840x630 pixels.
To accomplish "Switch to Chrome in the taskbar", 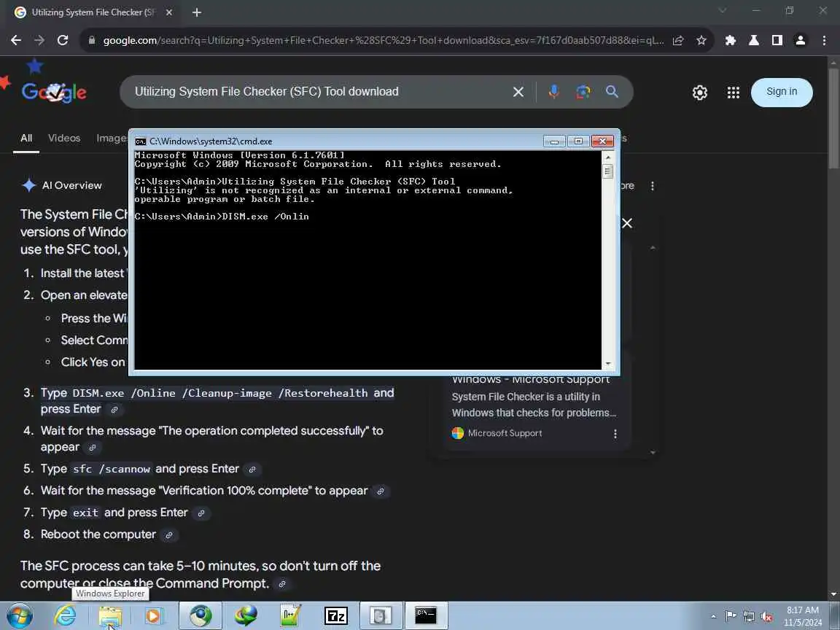I will 201,615.
